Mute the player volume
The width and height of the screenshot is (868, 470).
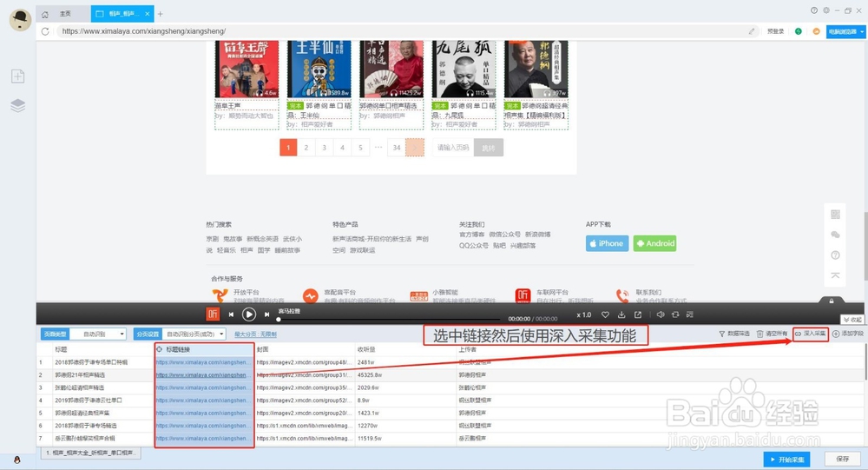660,314
